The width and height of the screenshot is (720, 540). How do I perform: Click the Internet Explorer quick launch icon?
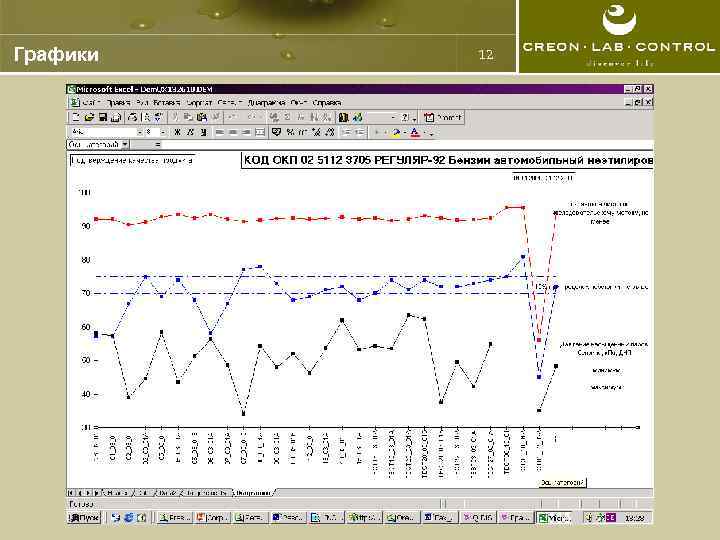(x=129, y=518)
